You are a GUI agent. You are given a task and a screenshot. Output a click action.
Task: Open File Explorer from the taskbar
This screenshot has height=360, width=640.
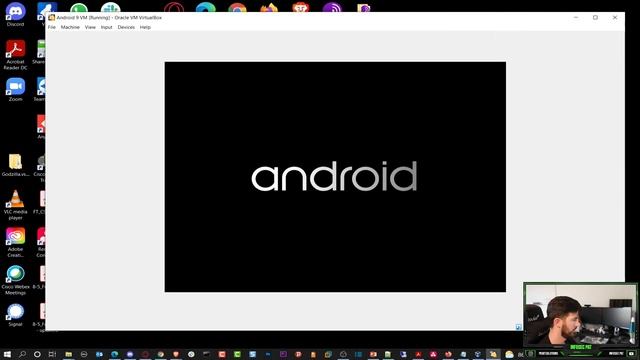click(x=69, y=354)
